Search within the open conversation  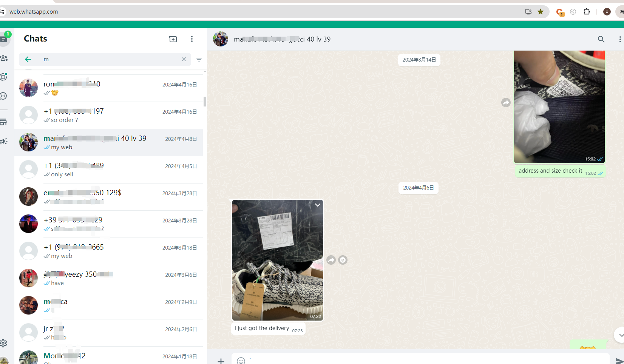(x=601, y=39)
